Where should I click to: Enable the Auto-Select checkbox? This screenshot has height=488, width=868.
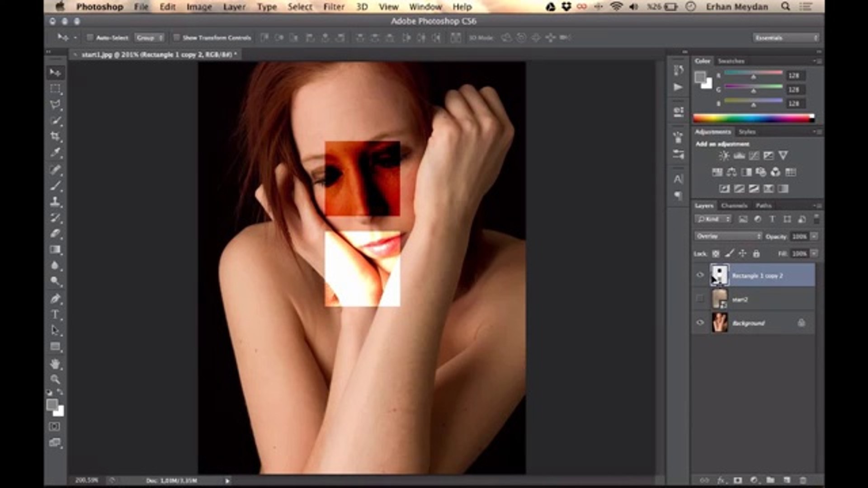click(90, 38)
